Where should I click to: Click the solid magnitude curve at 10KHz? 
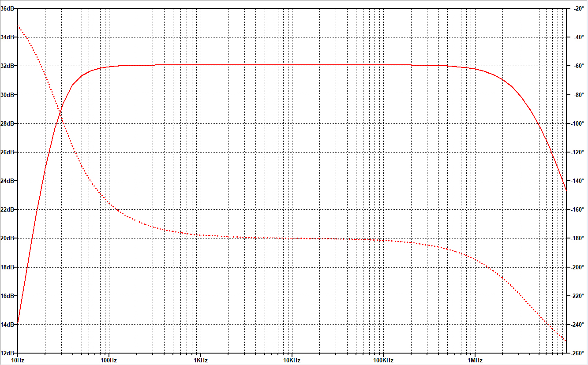292,65
